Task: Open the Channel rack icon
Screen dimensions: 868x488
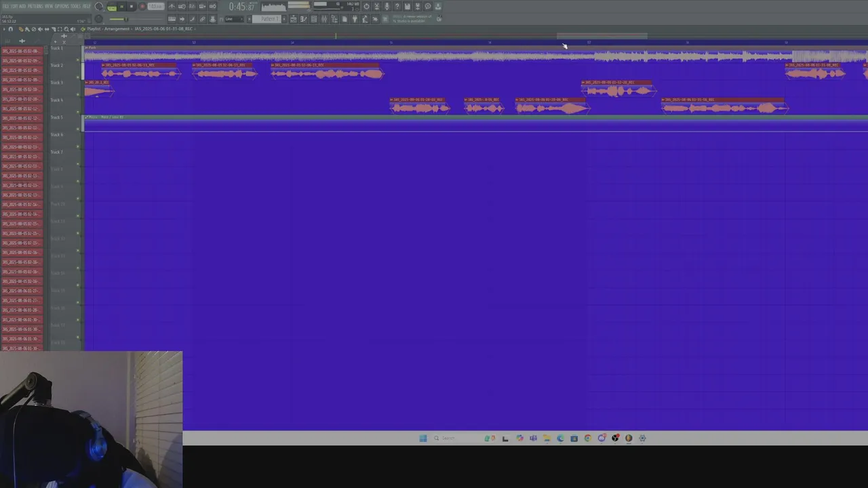Action: [314, 19]
